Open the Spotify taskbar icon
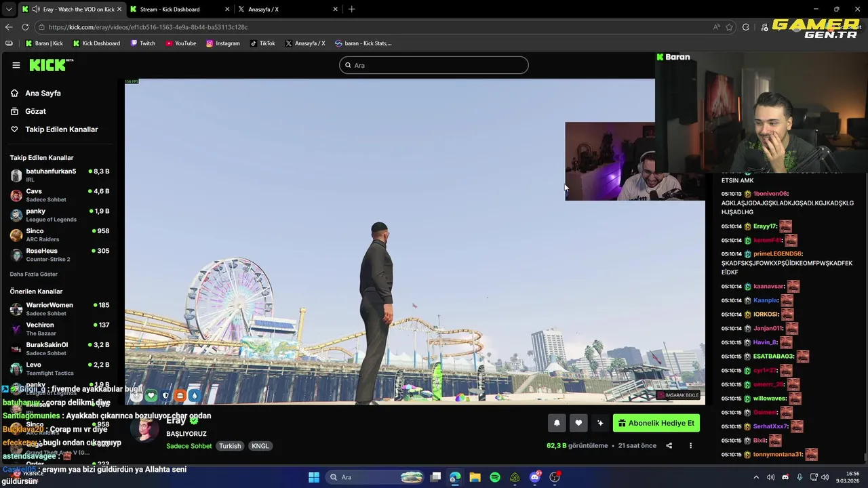Image resolution: width=868 pixels, height=488 pixels. point(495,477)
